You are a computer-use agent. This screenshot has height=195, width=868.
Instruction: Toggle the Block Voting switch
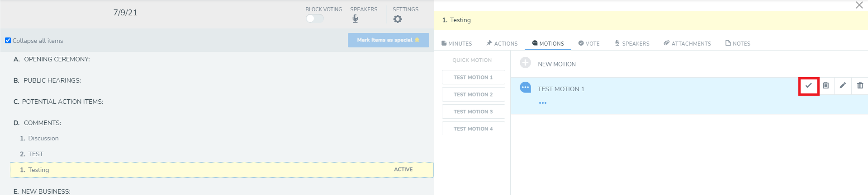pos(315,19)
